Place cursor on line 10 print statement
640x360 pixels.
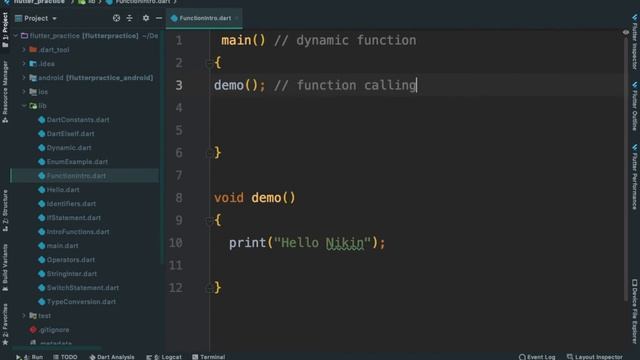(307, 243)
